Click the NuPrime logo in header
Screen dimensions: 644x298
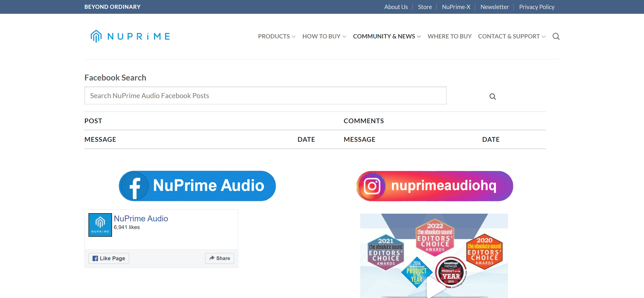point(130,36)
